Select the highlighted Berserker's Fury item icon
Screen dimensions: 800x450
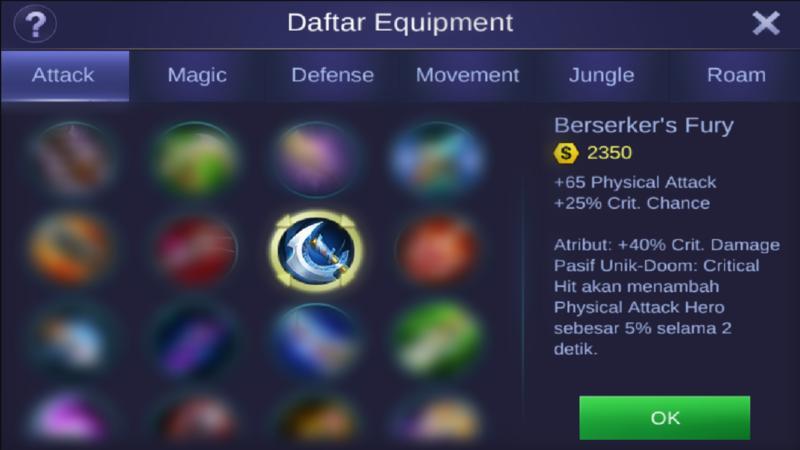[316, 250]
